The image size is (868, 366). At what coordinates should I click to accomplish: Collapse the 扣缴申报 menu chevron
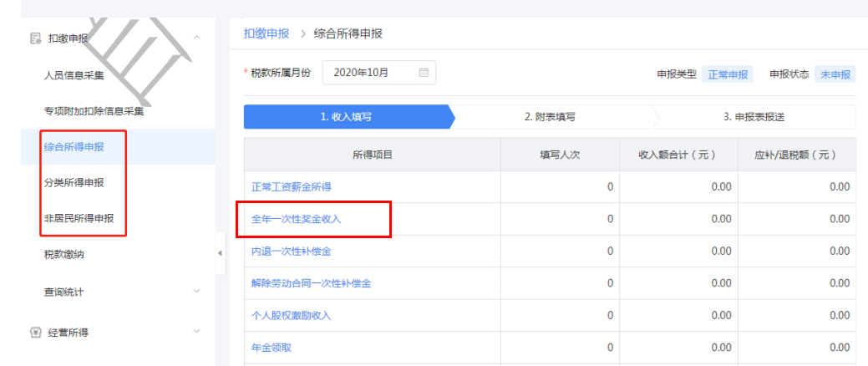(x=196, y=38)
